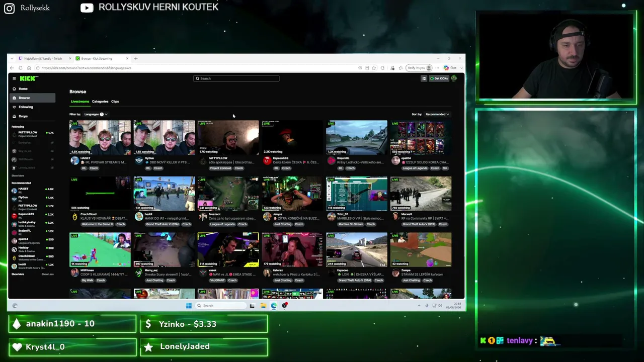The width and height of the screenshot is (644, 362).
Task: Click Show Less under Recommended channels
Action: (47, 275)
